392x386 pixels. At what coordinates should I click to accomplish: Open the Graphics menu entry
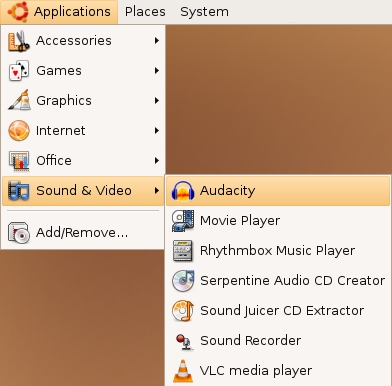pos(83,100)
